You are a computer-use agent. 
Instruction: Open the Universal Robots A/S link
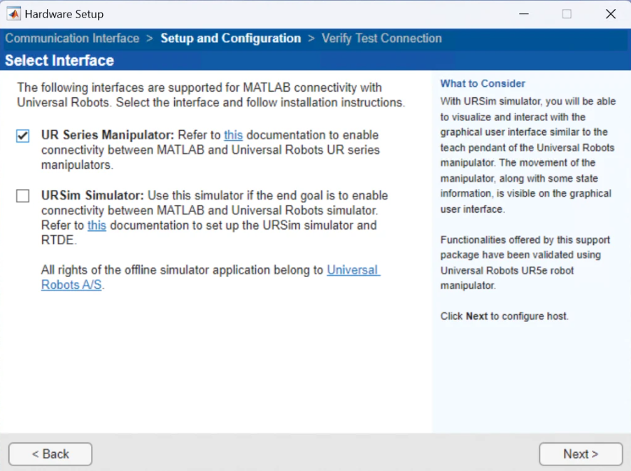(353, 270)
